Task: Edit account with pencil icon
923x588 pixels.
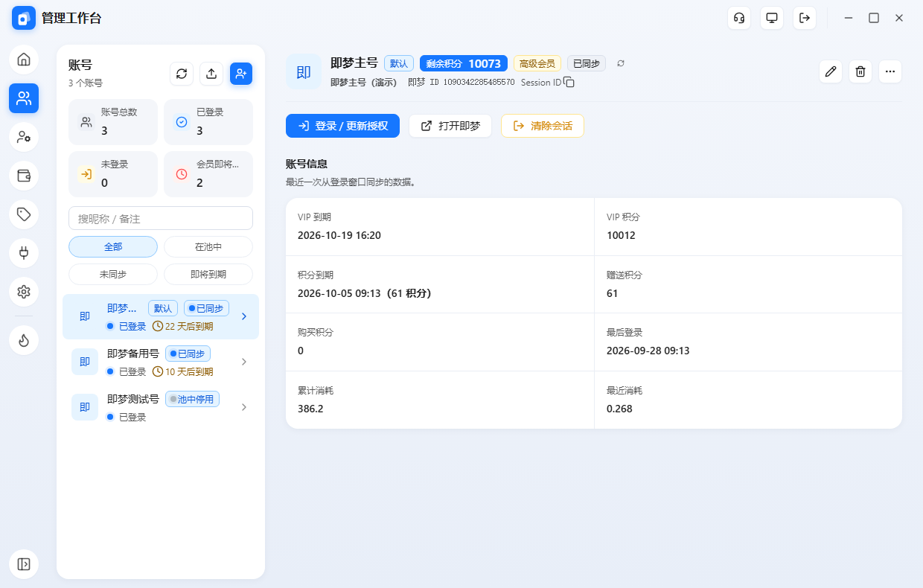Action: 831,71
